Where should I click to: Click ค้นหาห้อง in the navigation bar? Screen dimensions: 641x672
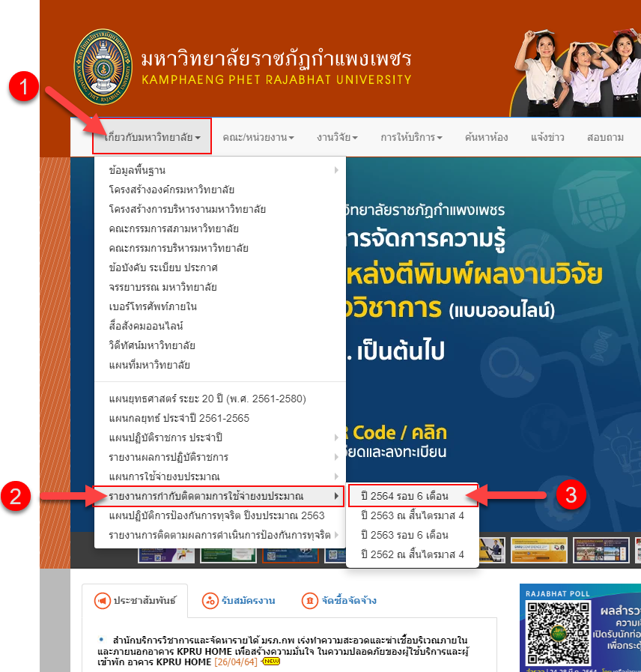pos(486,138)
